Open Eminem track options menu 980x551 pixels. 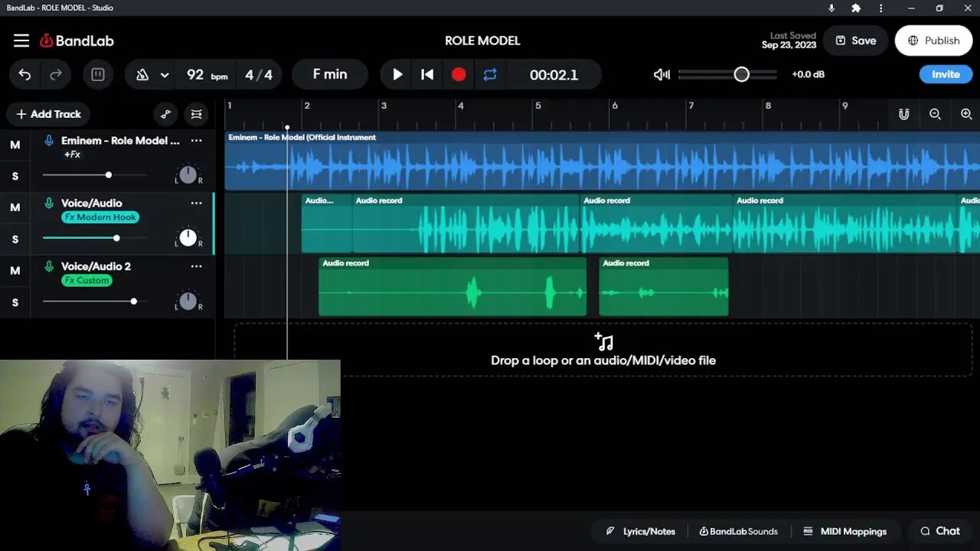(x=197, y=141)
